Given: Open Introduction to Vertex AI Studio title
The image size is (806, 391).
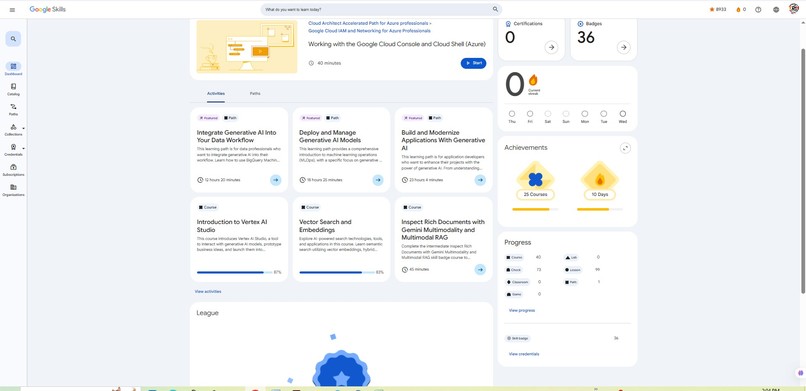Looking at the screenshot, I should (x=232, y=226).
